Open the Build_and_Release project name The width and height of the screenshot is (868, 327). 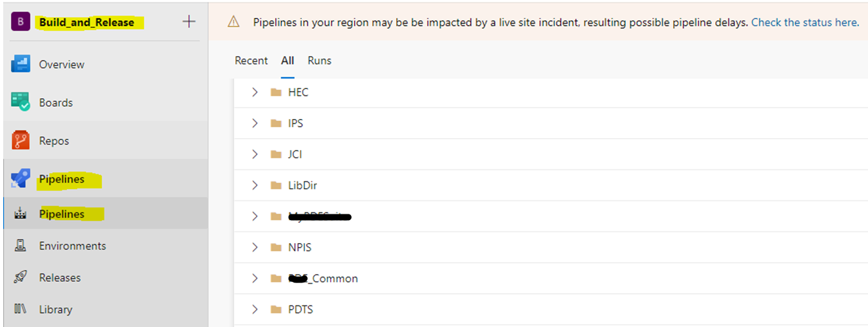(87, 22)
